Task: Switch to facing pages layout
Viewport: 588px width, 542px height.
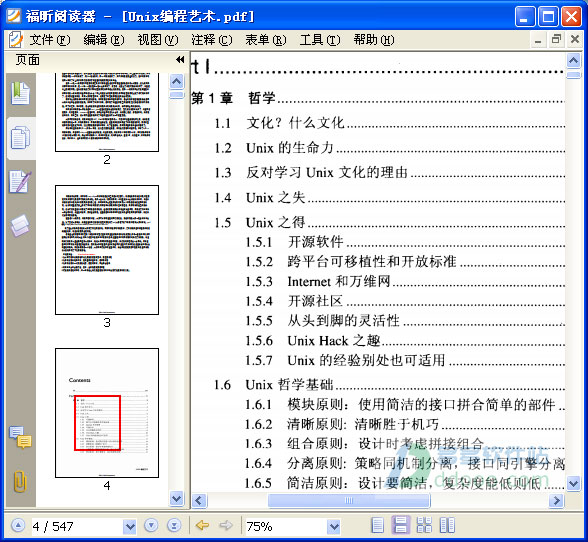Action: (447, 525)
